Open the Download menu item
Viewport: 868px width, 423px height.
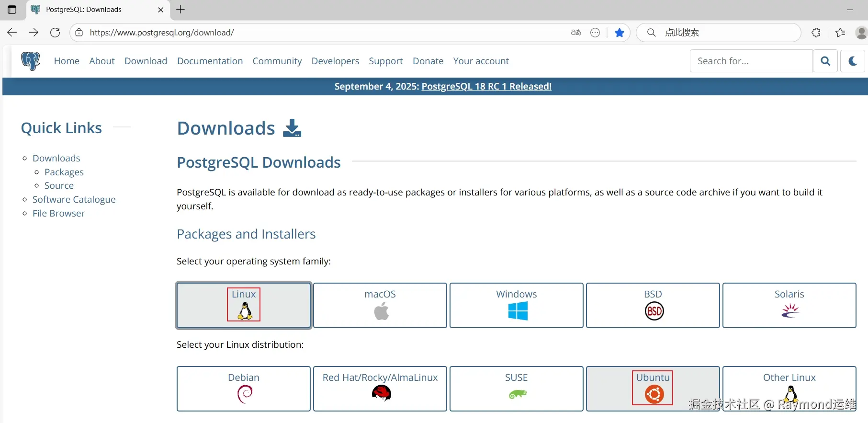point(146,61)
